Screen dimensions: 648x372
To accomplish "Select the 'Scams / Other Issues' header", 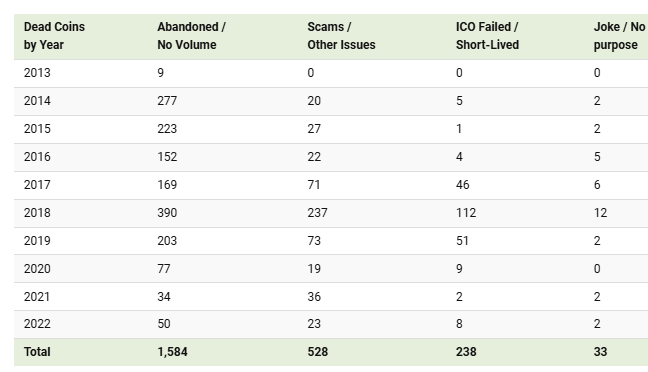I will (x=341, y=36).
